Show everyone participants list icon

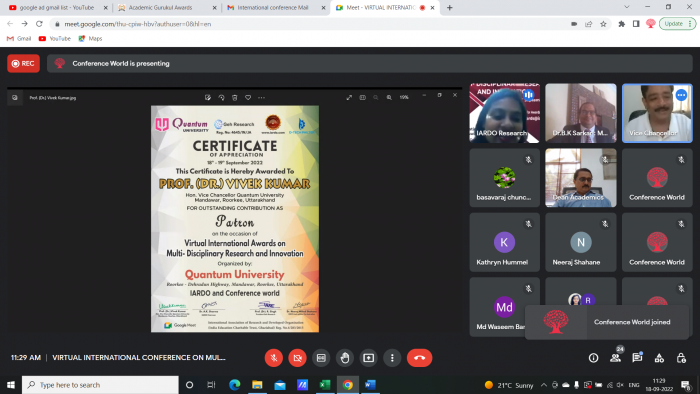click(x=615, y=358)
